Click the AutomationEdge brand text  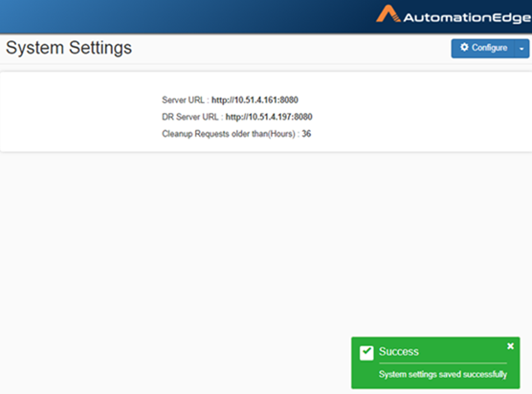[x=467, y=17]
